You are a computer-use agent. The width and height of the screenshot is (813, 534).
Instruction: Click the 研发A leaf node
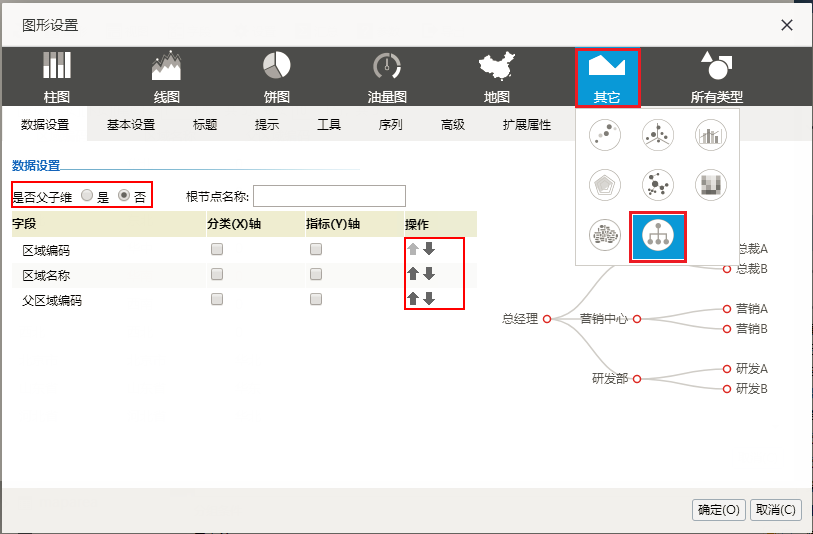727,369
